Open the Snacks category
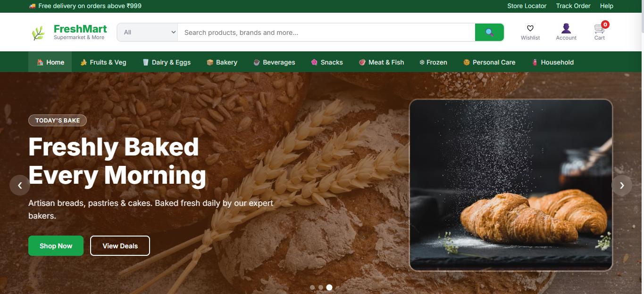Viewport: 644px width, 294px height. coord(326,62)
